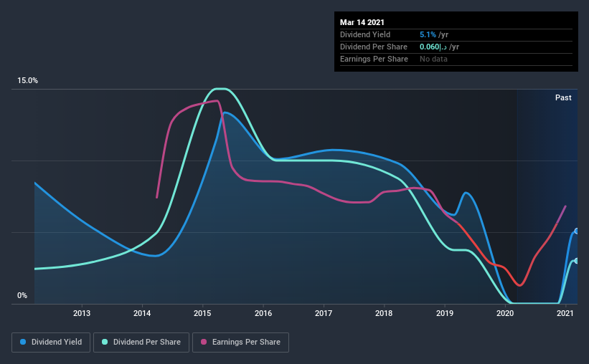Click the teal Dividend Per Share legend dot
Screen dimensions: 589x364
click(x=105, y=342)
